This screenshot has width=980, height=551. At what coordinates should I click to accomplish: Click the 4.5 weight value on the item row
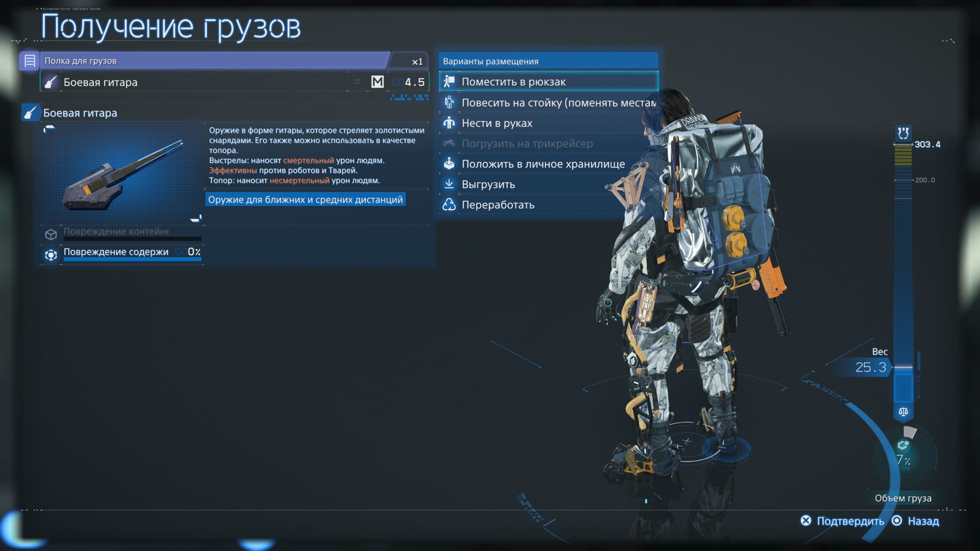(415, 82)
